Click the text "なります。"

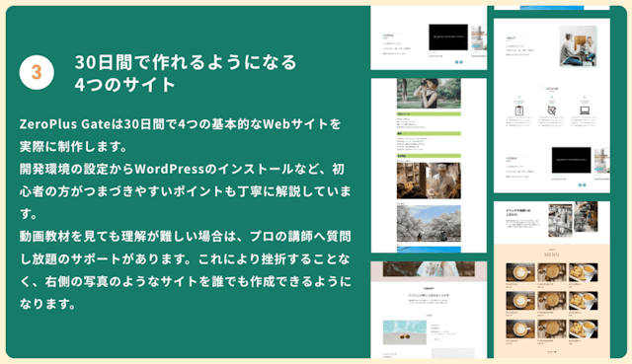point(47,304)
